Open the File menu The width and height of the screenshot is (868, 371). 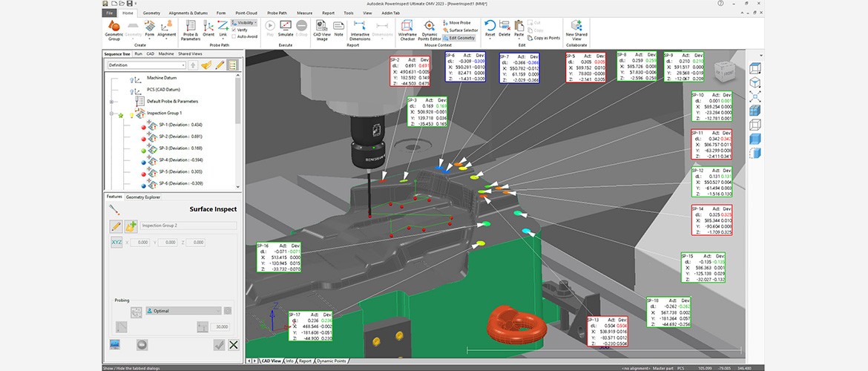110,13
